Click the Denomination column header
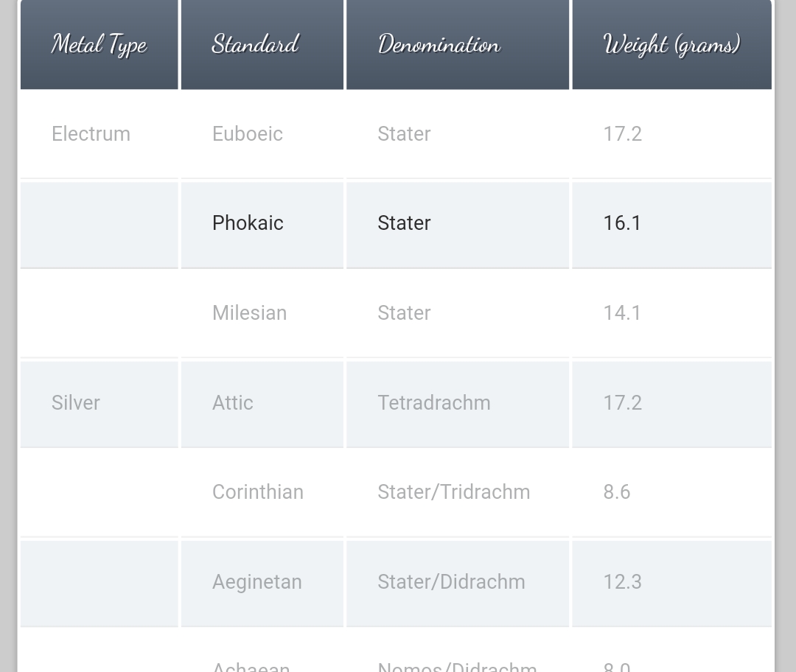Viewport: 796px width, 672px height. (458, 45)
